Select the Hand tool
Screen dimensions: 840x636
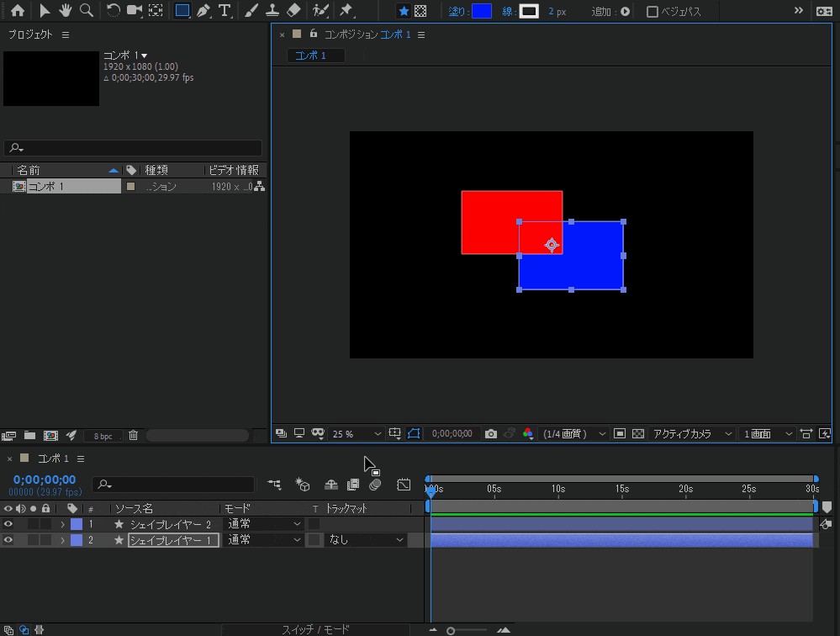(65, 11)
